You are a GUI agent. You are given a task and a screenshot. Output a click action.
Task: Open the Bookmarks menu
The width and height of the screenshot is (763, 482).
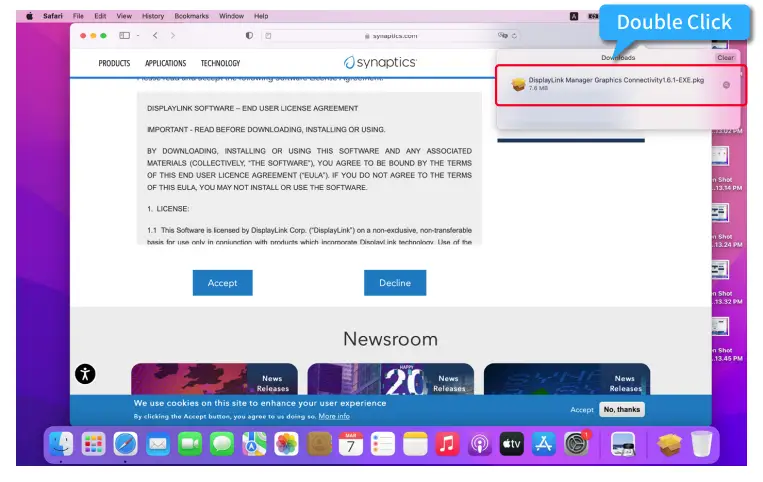click(191, 16)
